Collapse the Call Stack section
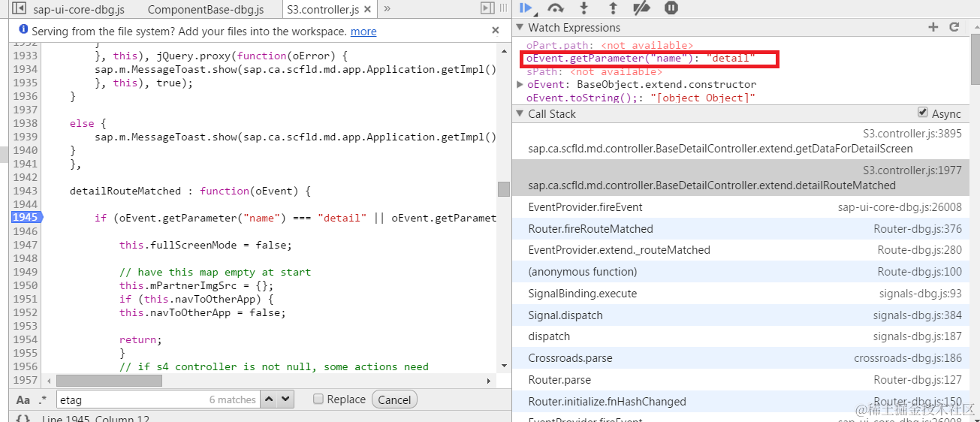Screen dimensions: 980x422 pyautogui.click(x=520, y=113)
